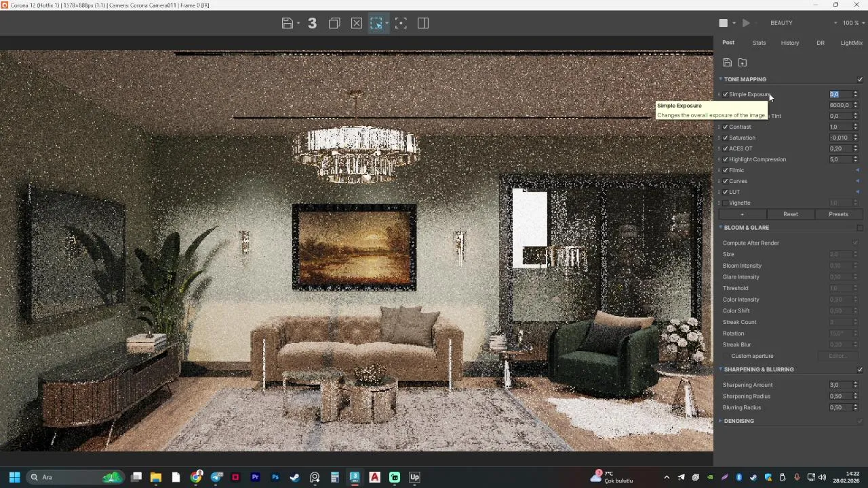Expand Curves settings with its arrow
The height and width of the screenshot is (488, 868).
pyautogui.click(x=857, y=181)
